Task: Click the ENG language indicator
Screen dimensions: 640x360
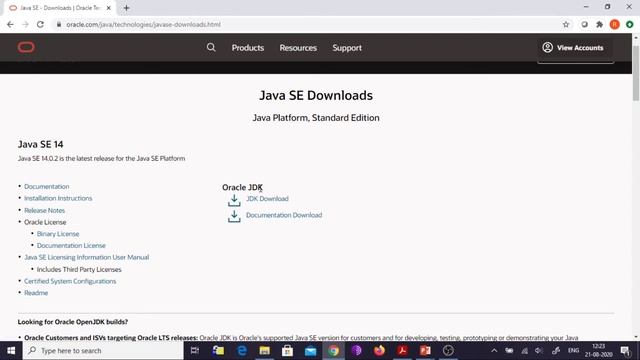Action: click(x=573, y=351)
